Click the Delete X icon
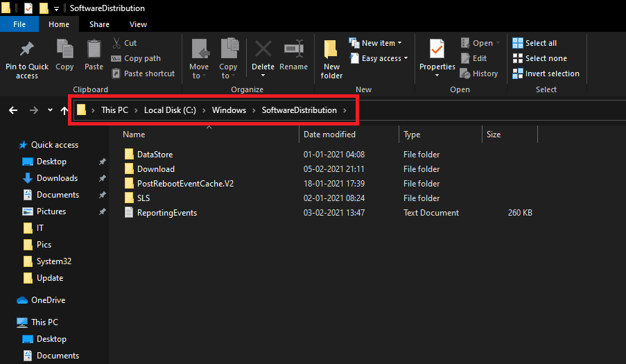Image resolution: width=626 pixels, height=364 pixels. pos(263,49)
